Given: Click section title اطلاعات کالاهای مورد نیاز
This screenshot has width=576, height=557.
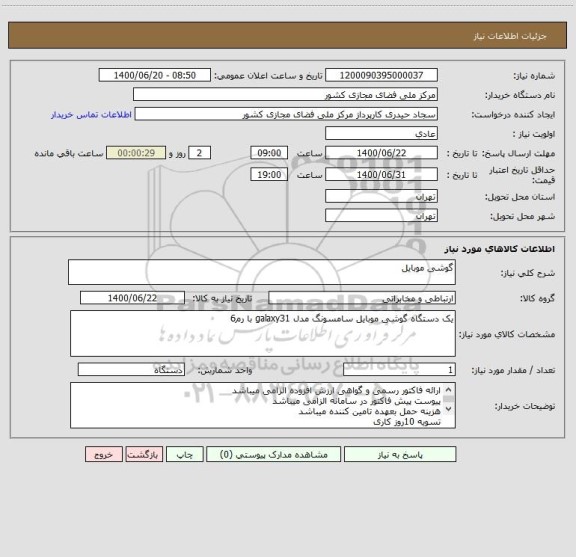Looking at the screenshot, I should (499, 249).
